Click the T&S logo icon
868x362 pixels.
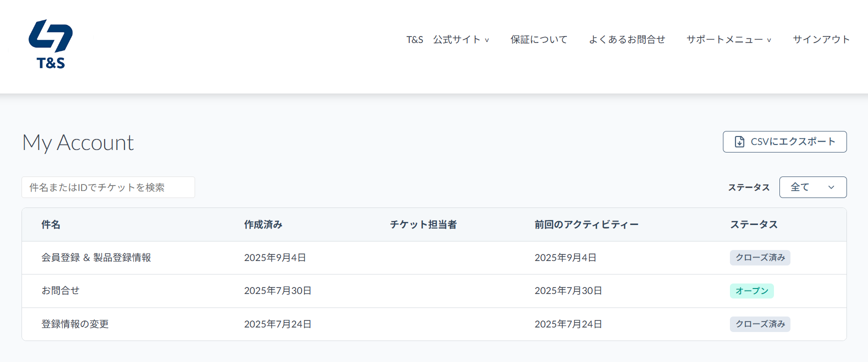(51, 44)
